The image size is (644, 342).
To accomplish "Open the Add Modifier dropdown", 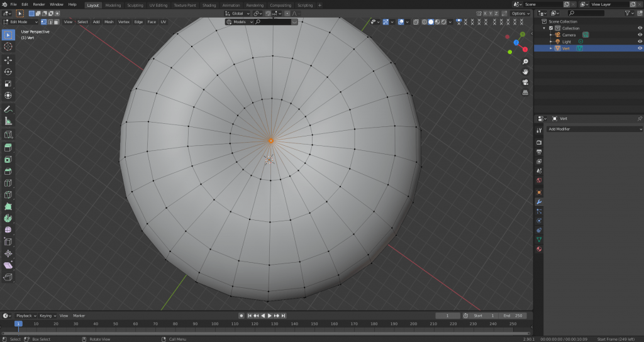I will pos(594,129).
